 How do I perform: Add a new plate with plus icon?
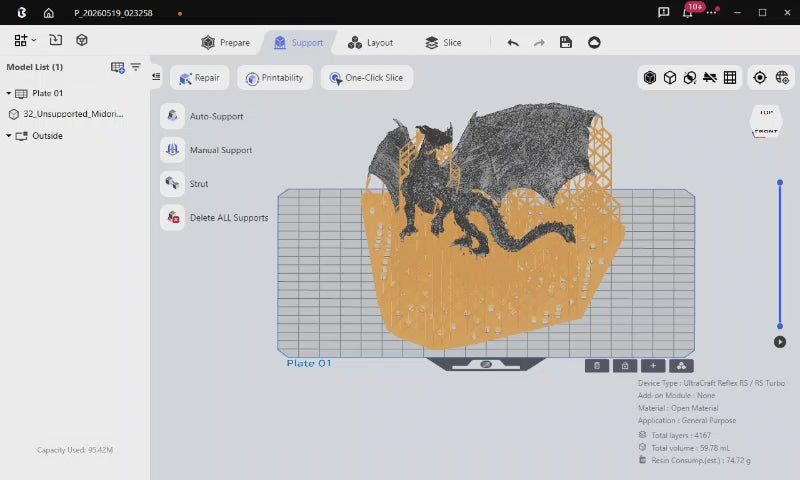[653, 366]
